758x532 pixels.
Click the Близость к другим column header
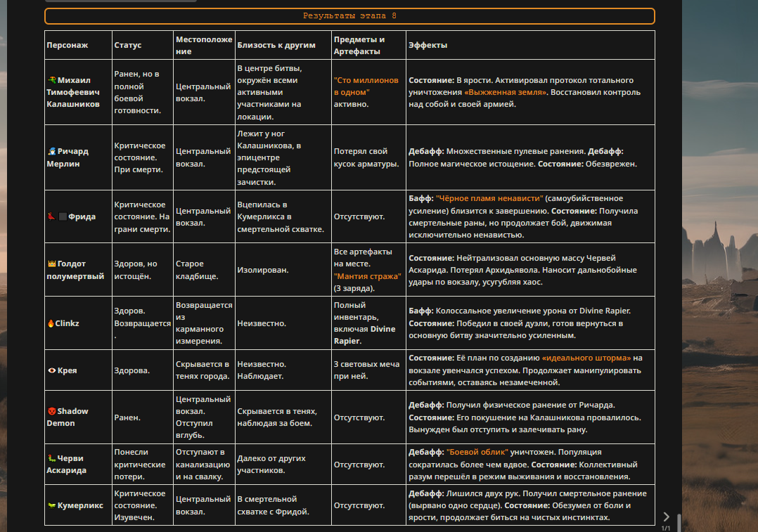click(x=276, y=45)
